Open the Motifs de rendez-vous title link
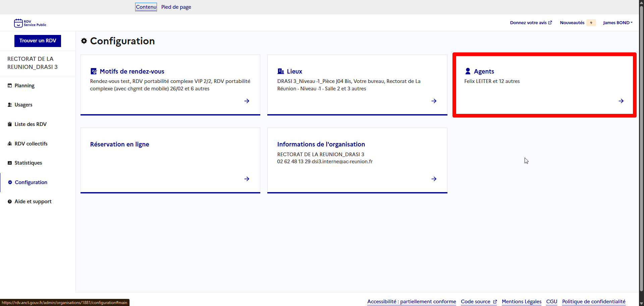Viewport: 644px width, 306px height. 132,71
